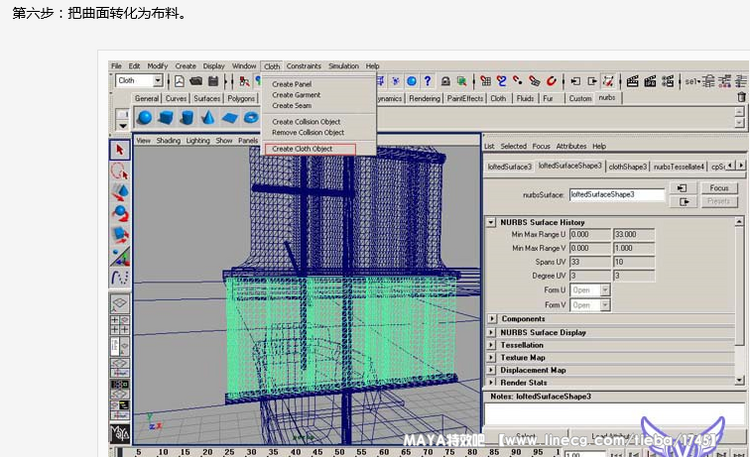The image size is (750, 457).
Task: Open the shelf trash can icon
Action: [x=740, y=97]
